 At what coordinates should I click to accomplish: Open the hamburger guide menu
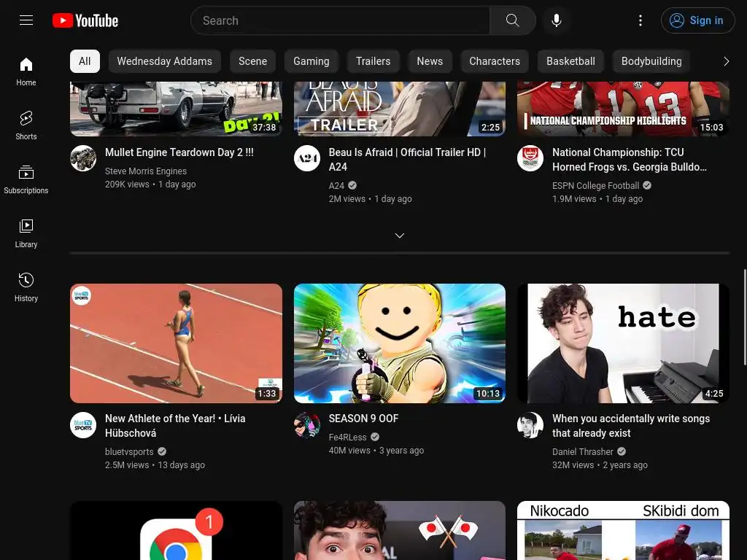[26, 20]
